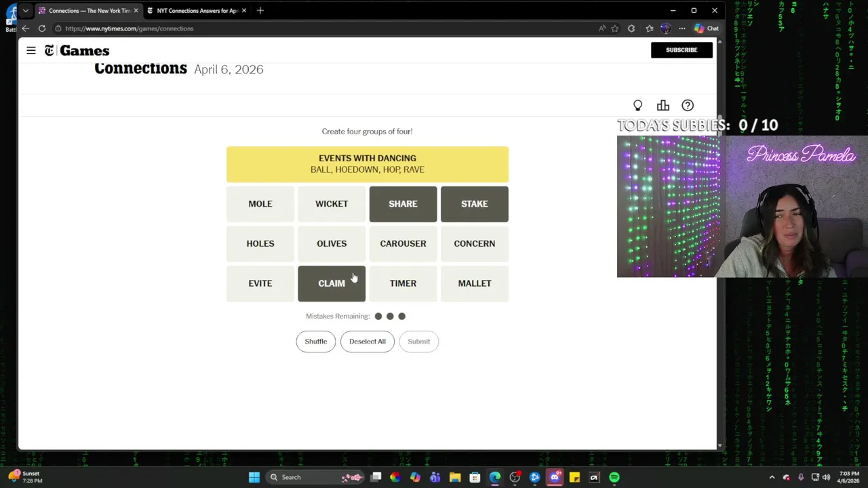Click the Games logo link
868x488 pixels.
85,51
